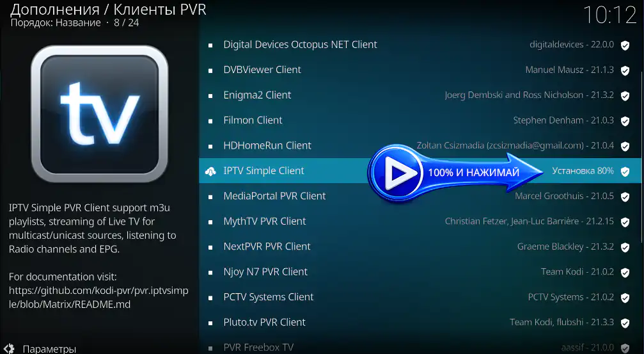Image resolution: width=644 pixels, height=354 pixels.
Task: Click verified shield icon on Filmon Client row
Action: [625, 121]
